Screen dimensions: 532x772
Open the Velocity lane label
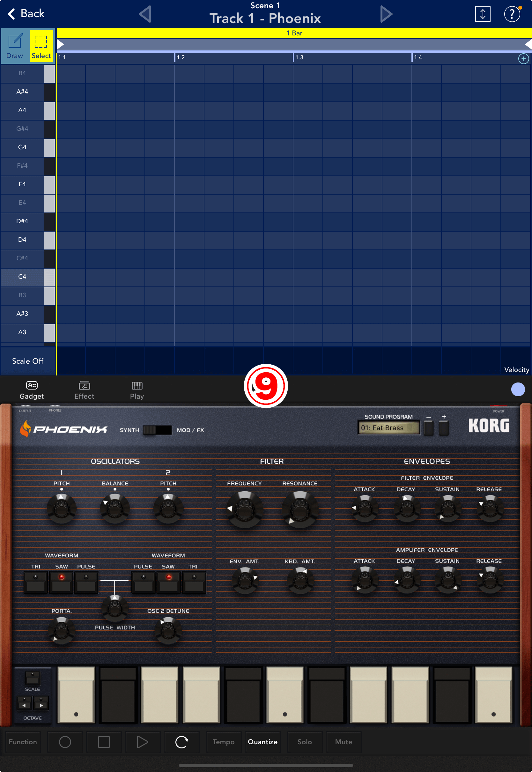[516, 369]
